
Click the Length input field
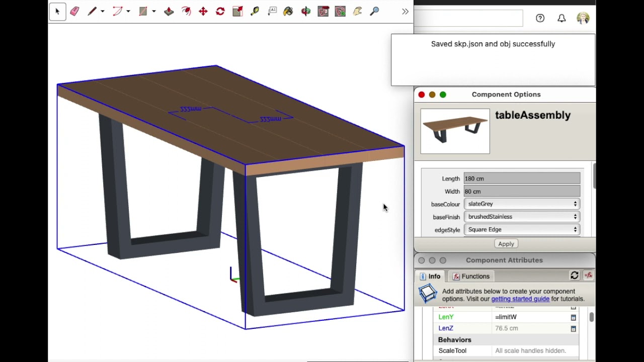pyautogui.click(x=522, y=178)
